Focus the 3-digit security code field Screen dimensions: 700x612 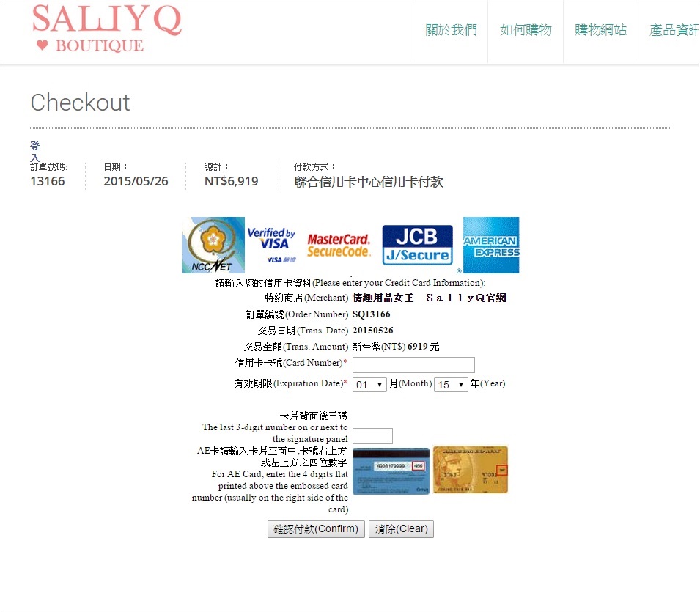tap(373, 436)
